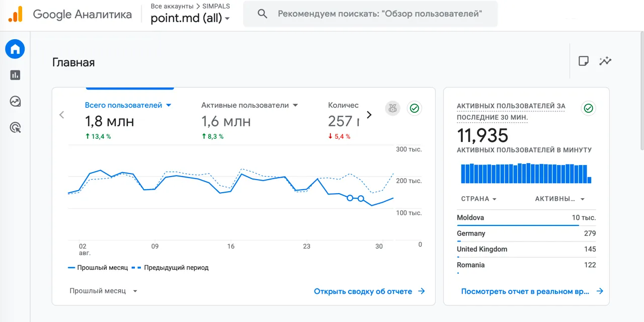The image size is (644, 322).
Task: Open the Прошлый месяц date range dropdown
Action: click(x=104, y=291)
